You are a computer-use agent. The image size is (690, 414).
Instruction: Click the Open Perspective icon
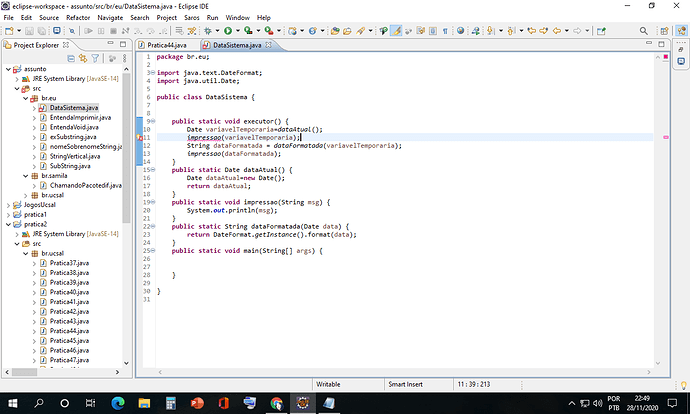pyautogui.click(x=664, y=31)
